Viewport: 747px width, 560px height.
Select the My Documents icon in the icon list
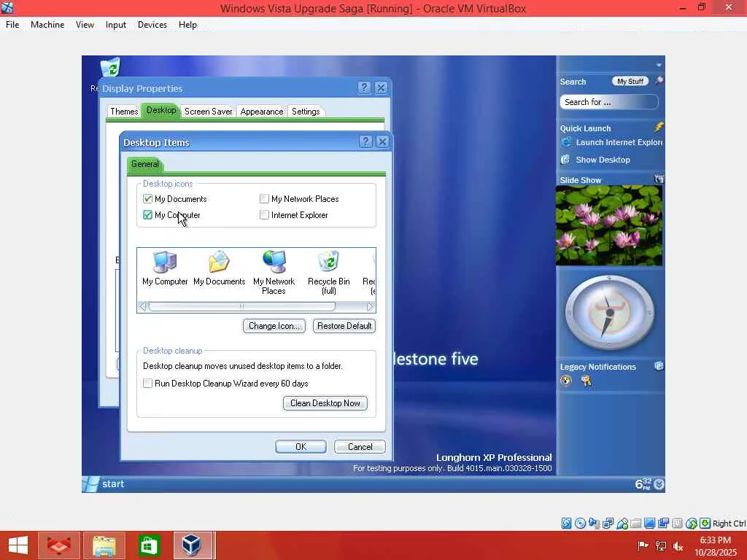point(219,269)
